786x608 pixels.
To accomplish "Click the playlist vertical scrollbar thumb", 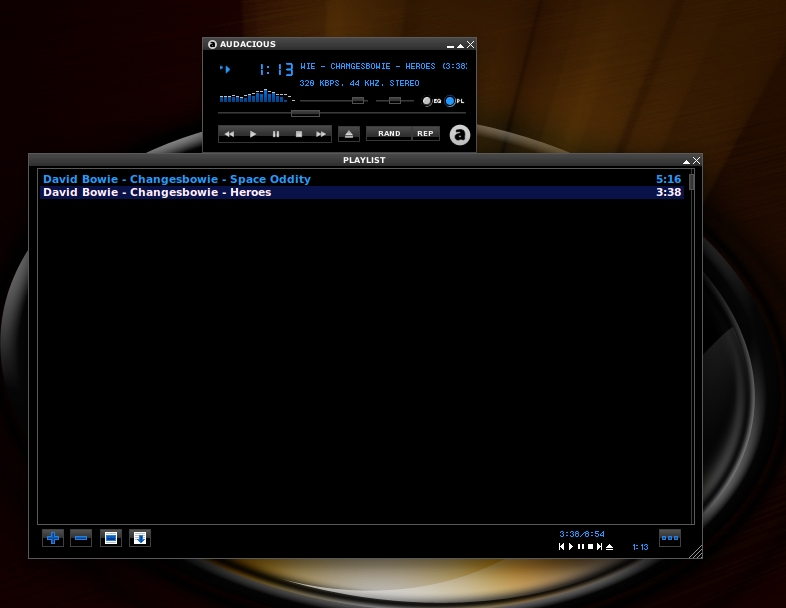I will pyautogui.click(x=692, y=182).
